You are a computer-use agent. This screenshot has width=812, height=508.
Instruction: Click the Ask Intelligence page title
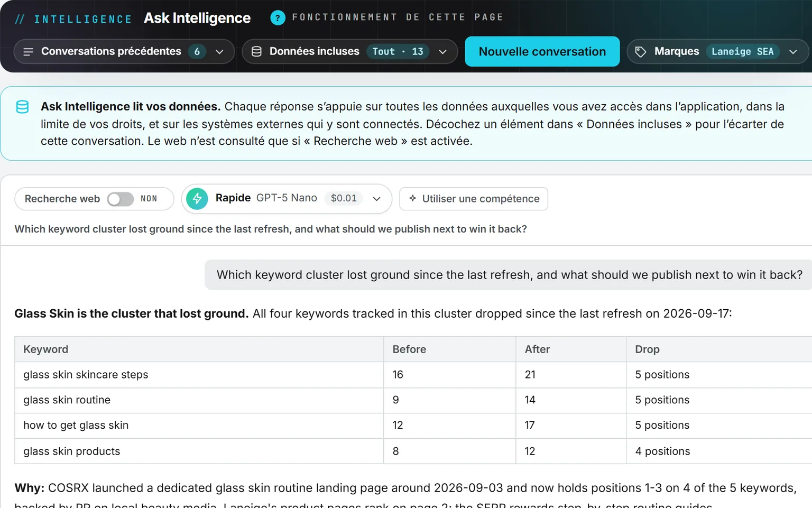pos(197,18)
